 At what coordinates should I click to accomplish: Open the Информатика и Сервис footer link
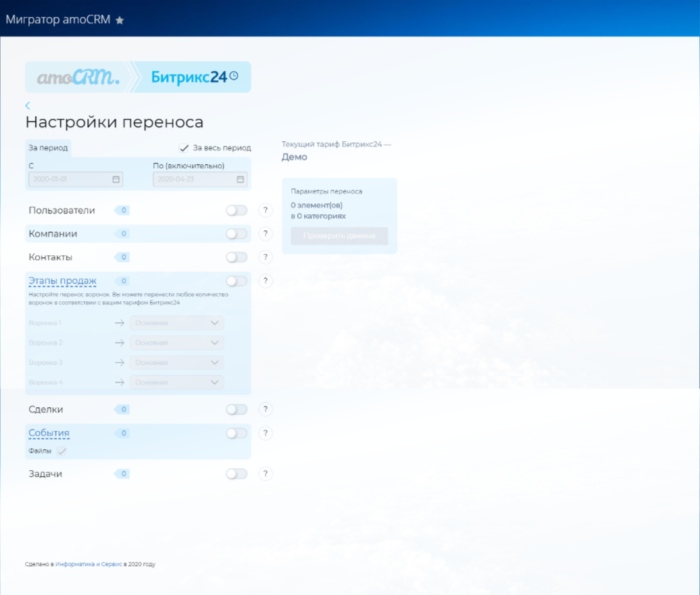coord(89,564)
